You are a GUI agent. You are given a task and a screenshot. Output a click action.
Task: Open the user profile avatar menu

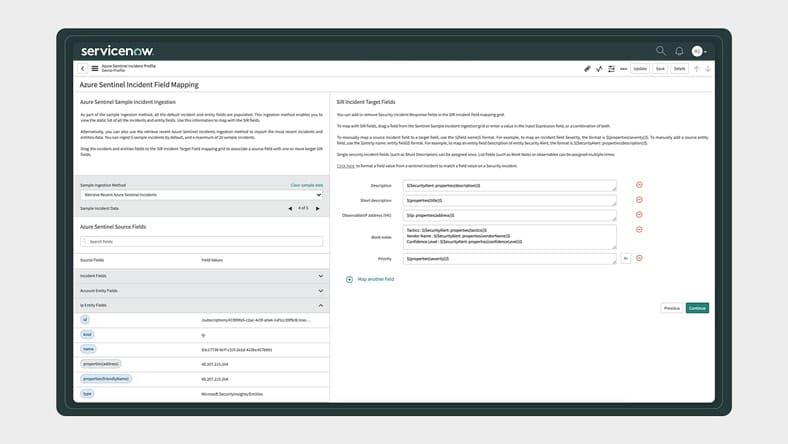pos(698,51)
